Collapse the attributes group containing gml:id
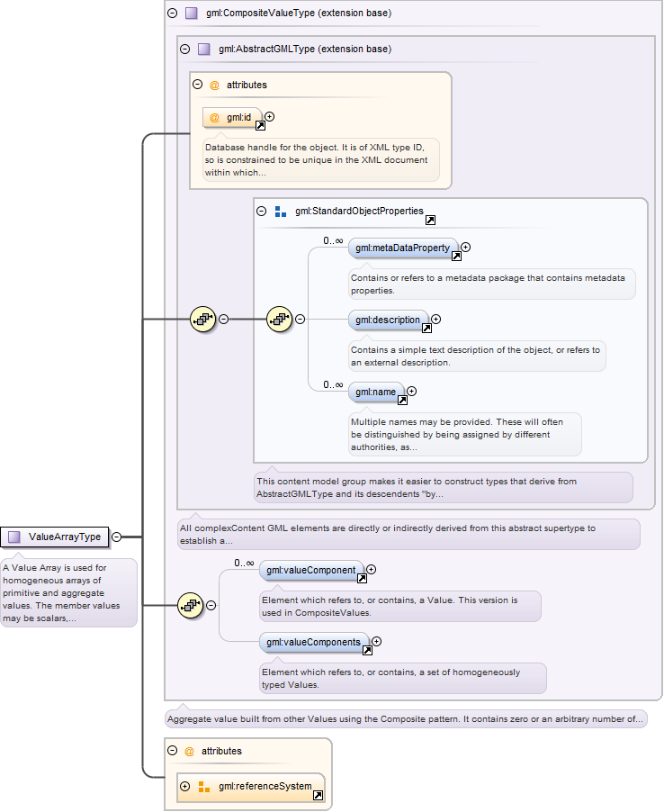The height and width of the screenshot is (812, 664). pos(197,85)
